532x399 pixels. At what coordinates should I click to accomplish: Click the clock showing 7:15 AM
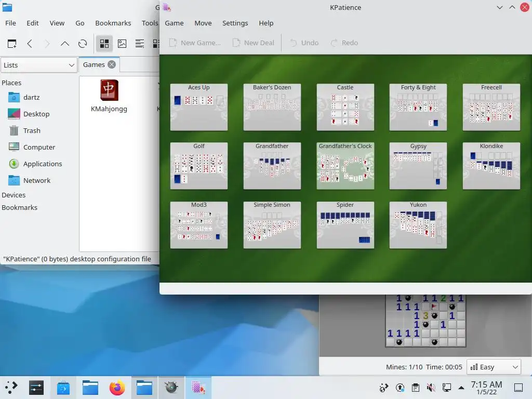(486, 388)
